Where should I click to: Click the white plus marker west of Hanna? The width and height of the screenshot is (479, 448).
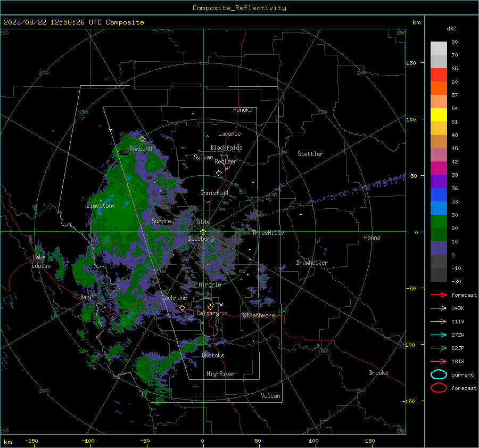tap(301, 214)
